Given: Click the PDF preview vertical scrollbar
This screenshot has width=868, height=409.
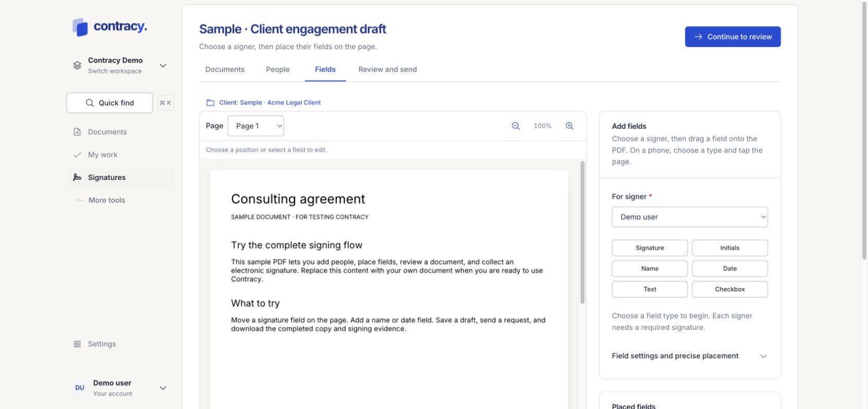Looking at the screenshot, I should click(582, 232).
